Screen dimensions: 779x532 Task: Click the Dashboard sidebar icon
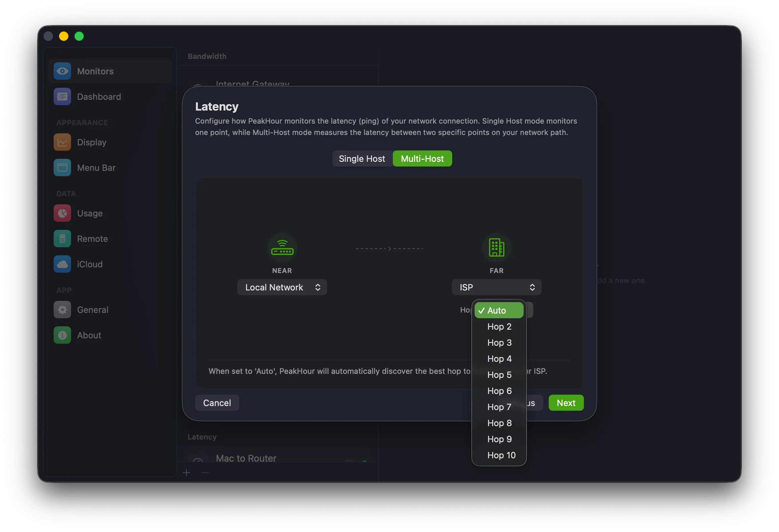click(62, 96)
